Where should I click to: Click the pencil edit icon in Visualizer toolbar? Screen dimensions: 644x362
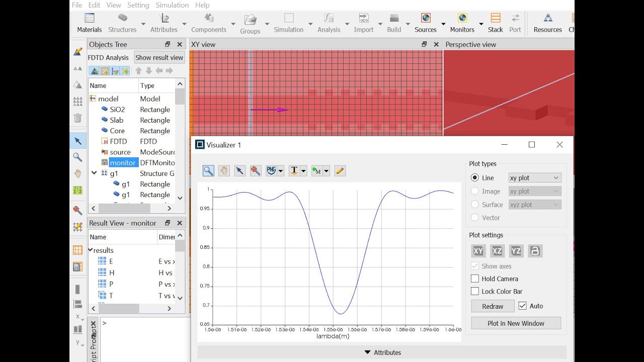(x=340, y=171)
